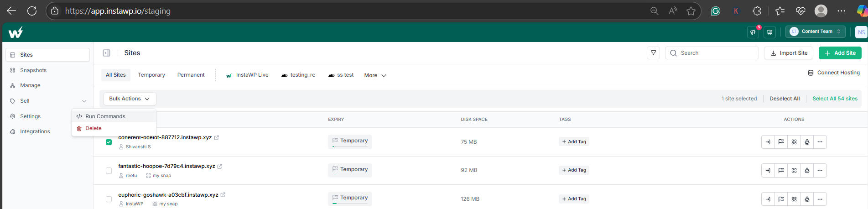868x209 pixels.
Task: Click Select All 54 sites
Action: click(x=835, y=99)
